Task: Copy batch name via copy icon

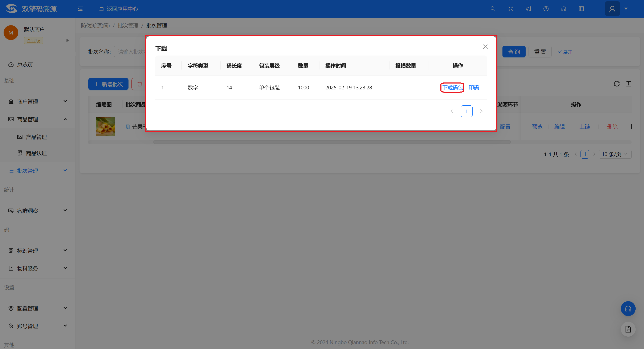Action: 128,126
